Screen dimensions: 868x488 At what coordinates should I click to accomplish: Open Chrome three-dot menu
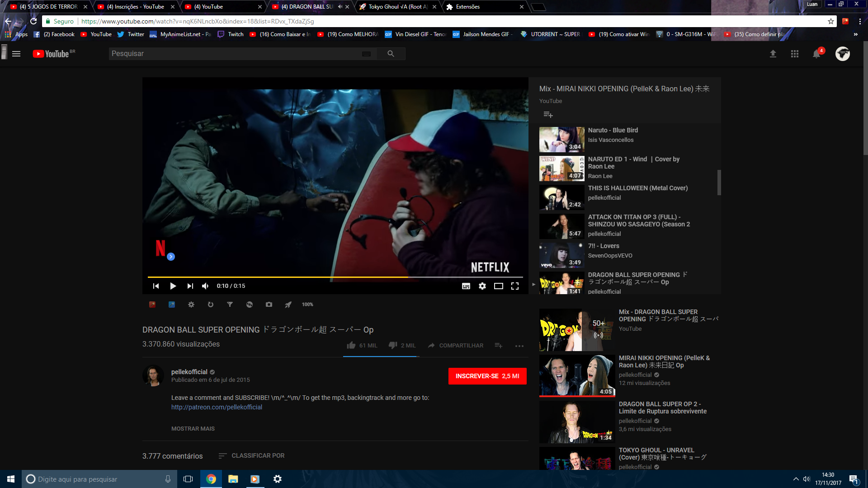tap(860, 21)
